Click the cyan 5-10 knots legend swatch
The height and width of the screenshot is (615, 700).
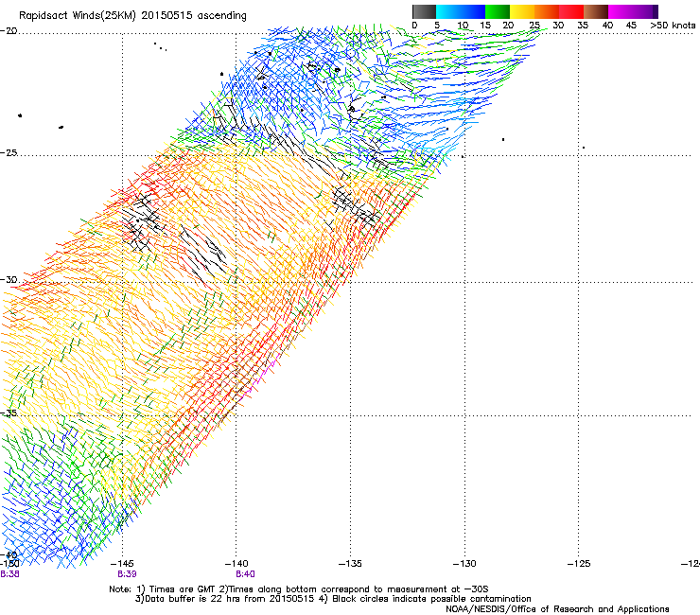448,11
